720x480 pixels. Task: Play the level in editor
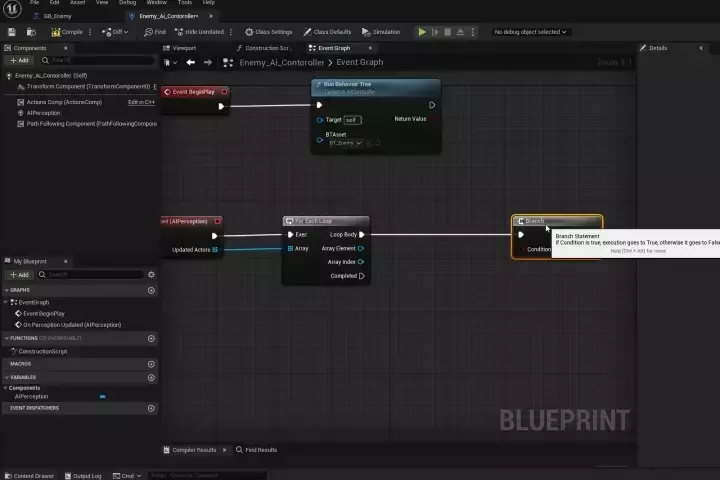(422, 32)
